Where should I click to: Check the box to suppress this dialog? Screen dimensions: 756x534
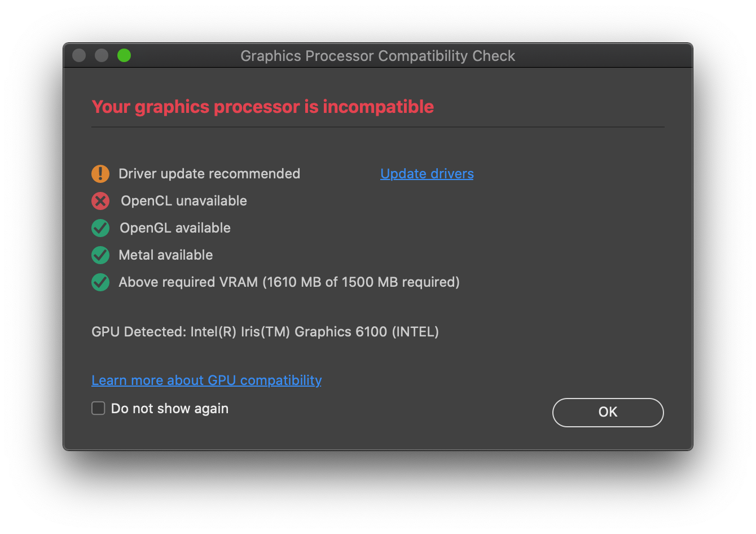click(98, 408)
